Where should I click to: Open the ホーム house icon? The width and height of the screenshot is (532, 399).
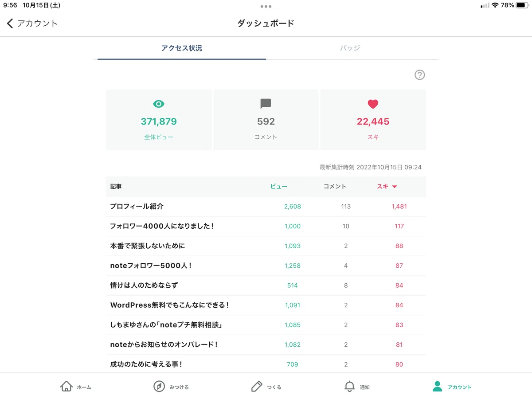pos(66,387)
